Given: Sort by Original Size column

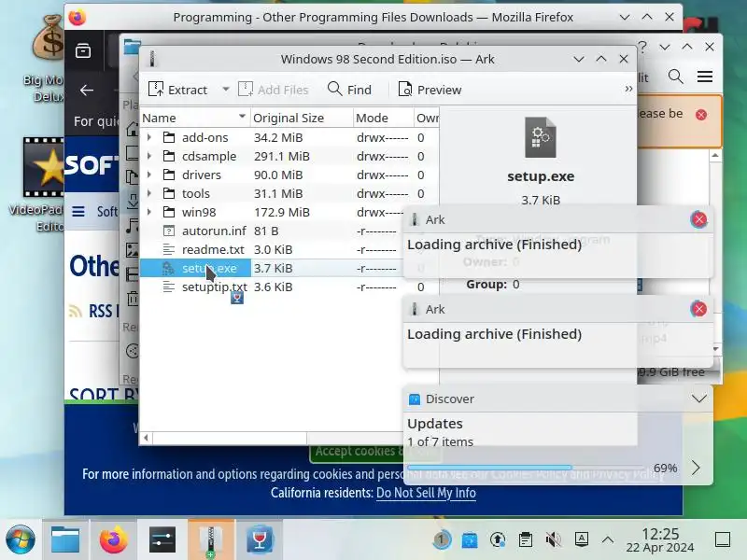Looking at the screenshot, I should 302,118.
